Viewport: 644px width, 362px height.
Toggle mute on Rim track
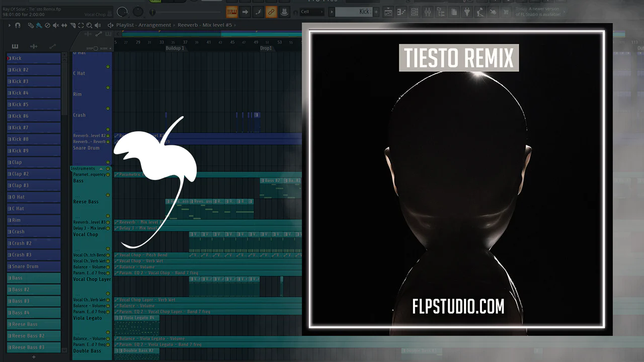tap(108, 109)
